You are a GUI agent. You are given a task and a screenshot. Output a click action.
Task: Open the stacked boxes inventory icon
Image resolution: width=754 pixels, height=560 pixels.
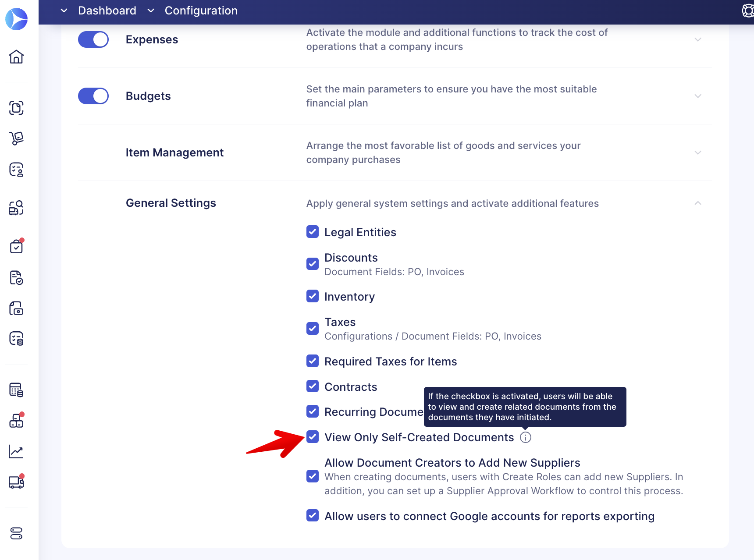point(16,421)
